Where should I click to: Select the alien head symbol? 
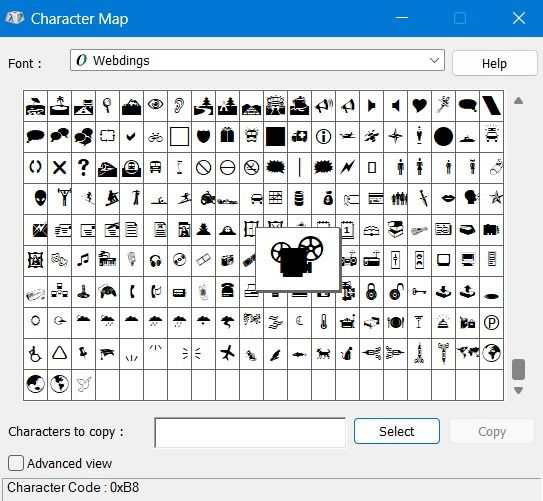(40, 199)
